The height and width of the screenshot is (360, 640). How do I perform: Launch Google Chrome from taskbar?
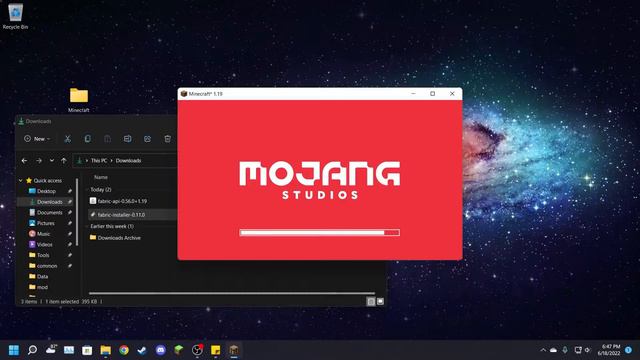[x=124, y=350]
